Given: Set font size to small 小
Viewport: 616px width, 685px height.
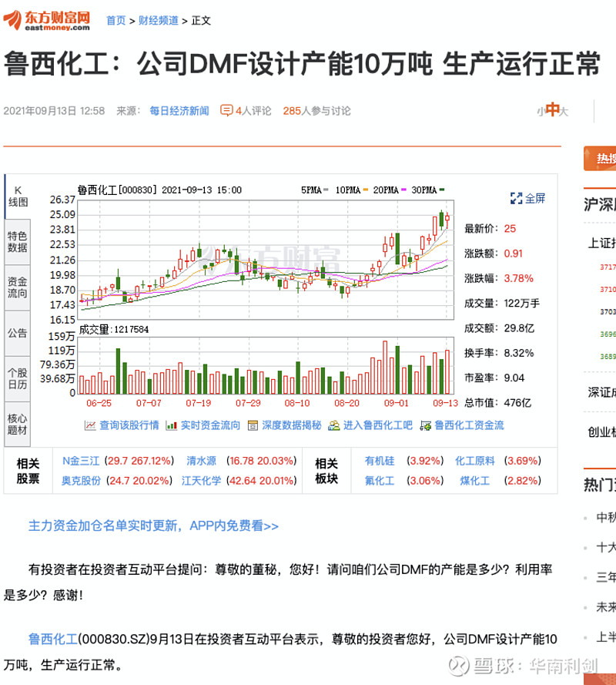Looking at the screenshot, I should tap(541, 112).
